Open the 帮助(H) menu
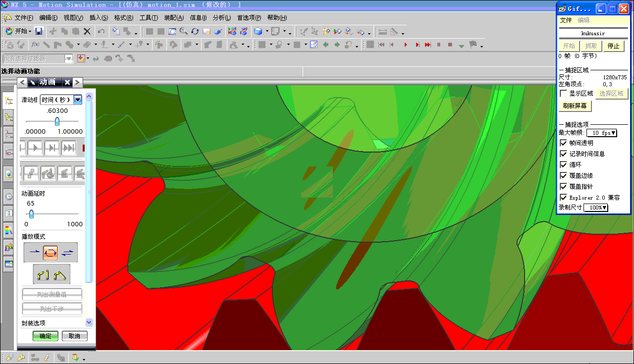 coord(277,18)
